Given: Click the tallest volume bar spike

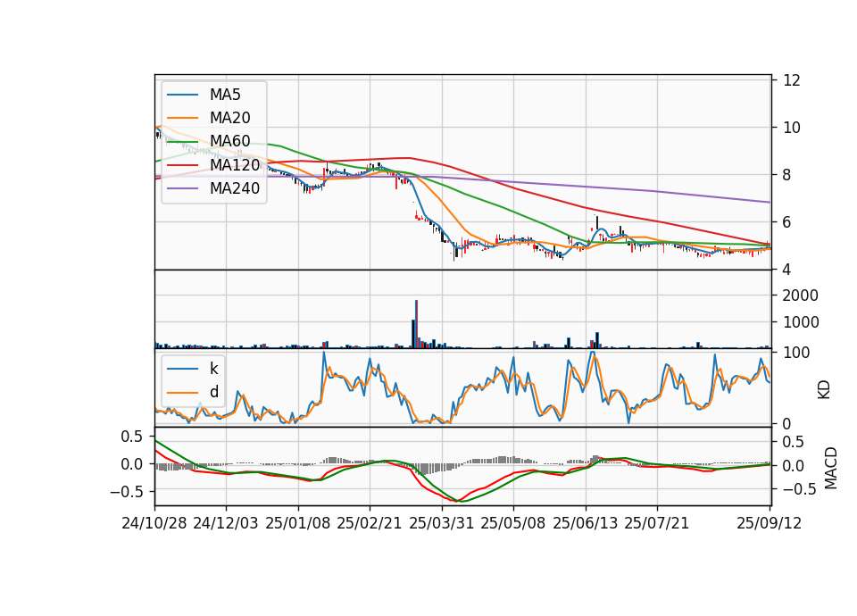Looking at the screenshot, I should tap(417, 323).
